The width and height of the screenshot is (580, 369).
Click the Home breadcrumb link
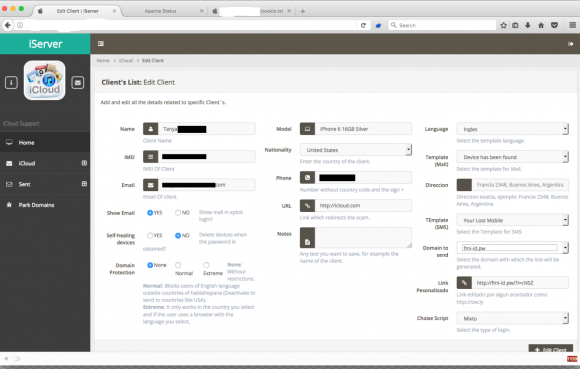pyautogui.click(x=103, y=60)
